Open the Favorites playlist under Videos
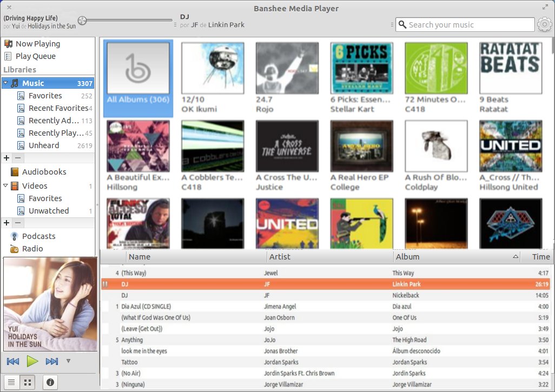Screen dimensions: 555x392 click(45, 198)
